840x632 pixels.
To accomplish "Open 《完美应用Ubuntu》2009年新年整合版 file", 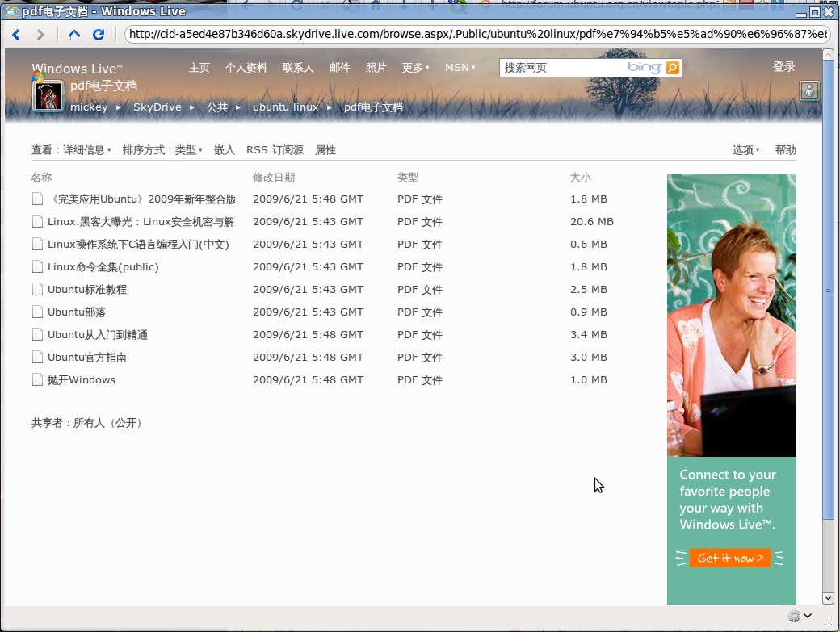I will point(141,199).
